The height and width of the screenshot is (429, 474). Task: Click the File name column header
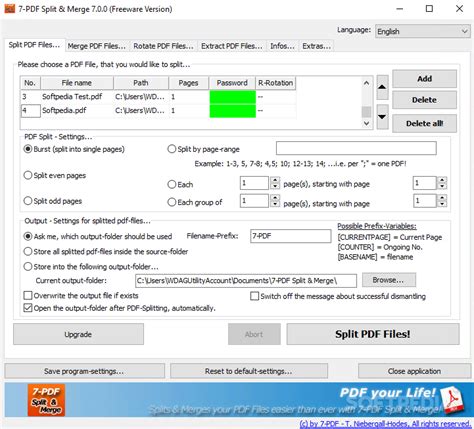pyautogui.click(x=77, y=83)
